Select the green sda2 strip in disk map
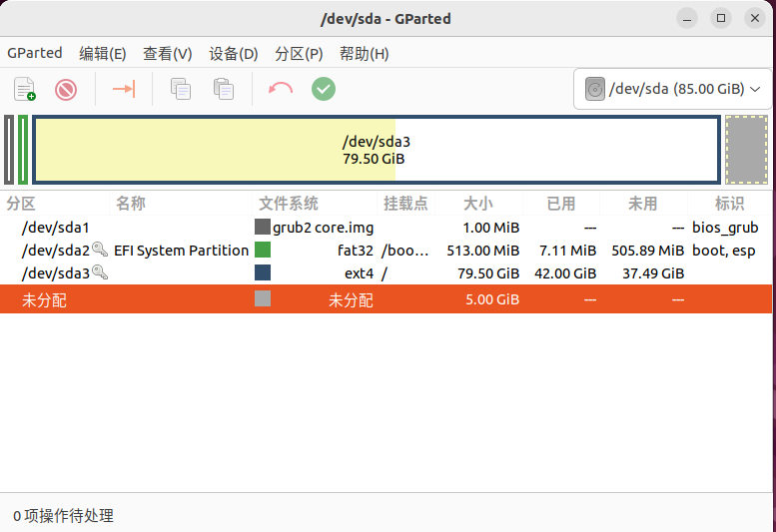 (x=23, y=150)
